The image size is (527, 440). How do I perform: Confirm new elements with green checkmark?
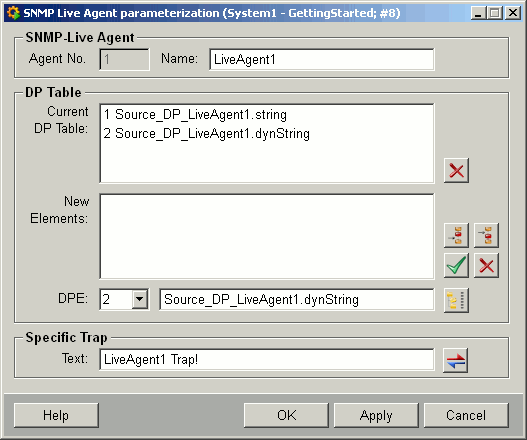[456, 265]
